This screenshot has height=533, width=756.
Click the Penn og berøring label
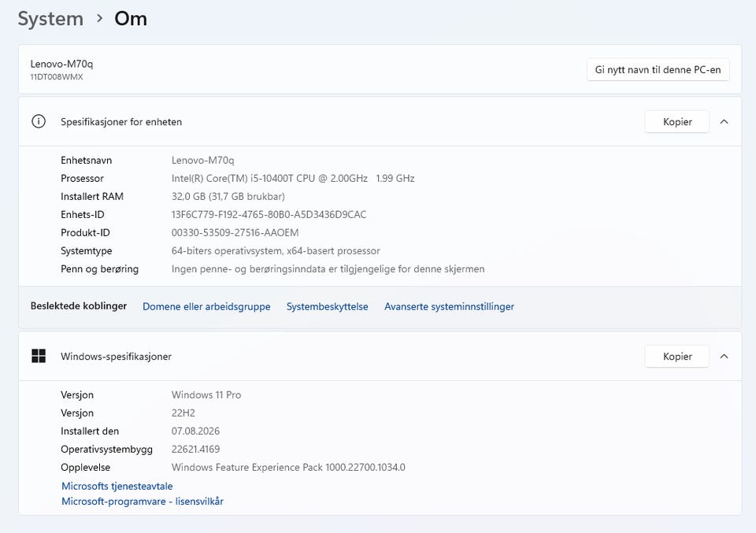click(x=99, y=269)
